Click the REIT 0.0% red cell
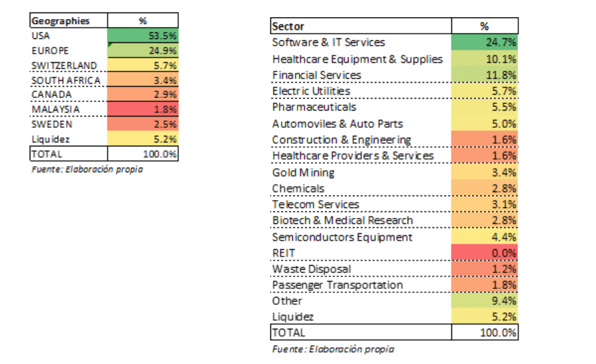The width and height of the screenshot is (596, 364). pyautogui.click(x=485, y=253)
